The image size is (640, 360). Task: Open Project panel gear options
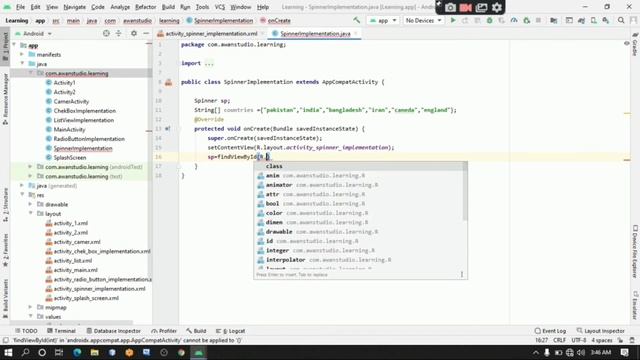click(x=134, y=33)
